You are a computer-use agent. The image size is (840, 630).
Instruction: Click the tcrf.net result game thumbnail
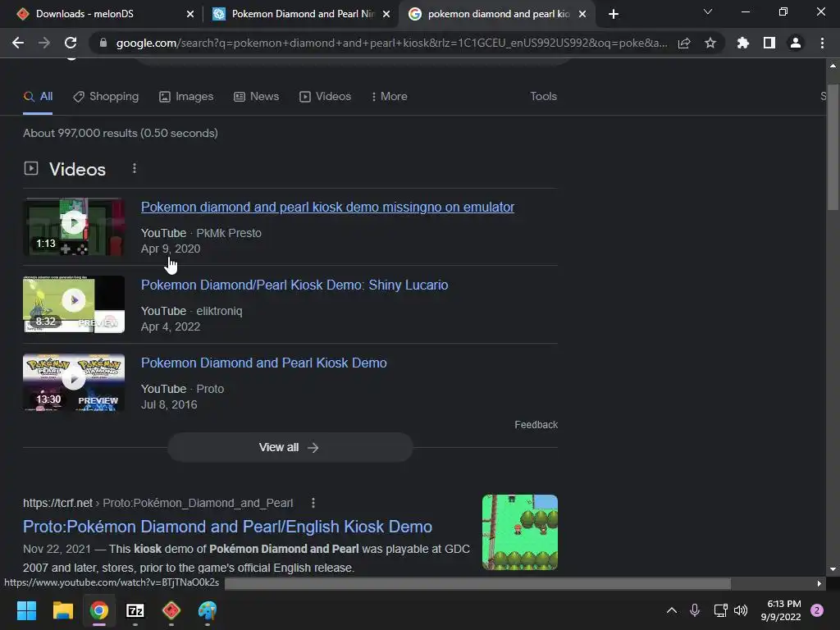519,532
